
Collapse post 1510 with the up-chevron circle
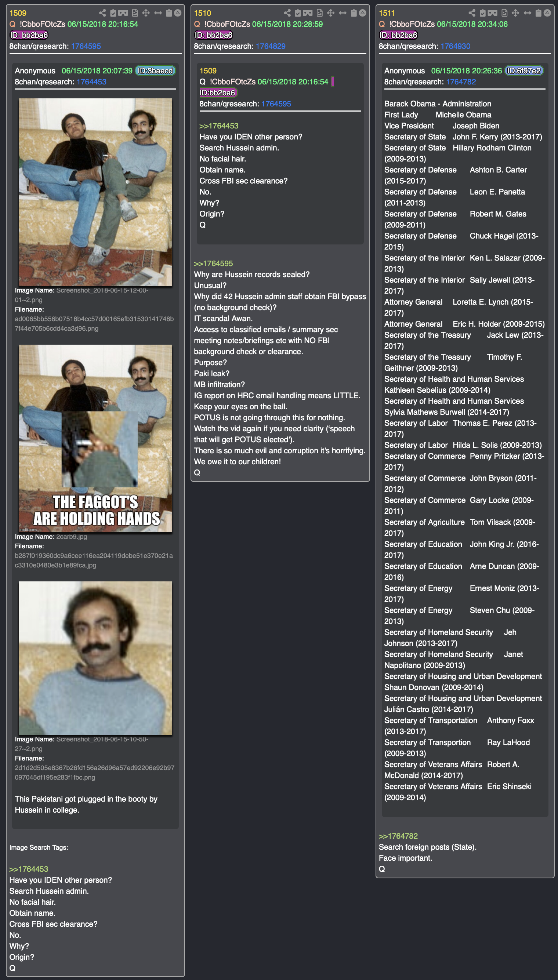click(363, 13)
